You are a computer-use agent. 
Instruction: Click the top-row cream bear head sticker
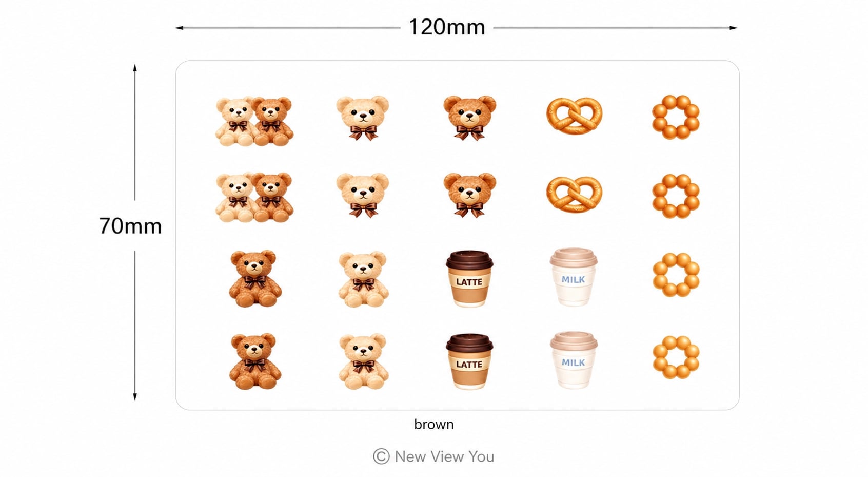pyautogui.click(x=363, y=118)
